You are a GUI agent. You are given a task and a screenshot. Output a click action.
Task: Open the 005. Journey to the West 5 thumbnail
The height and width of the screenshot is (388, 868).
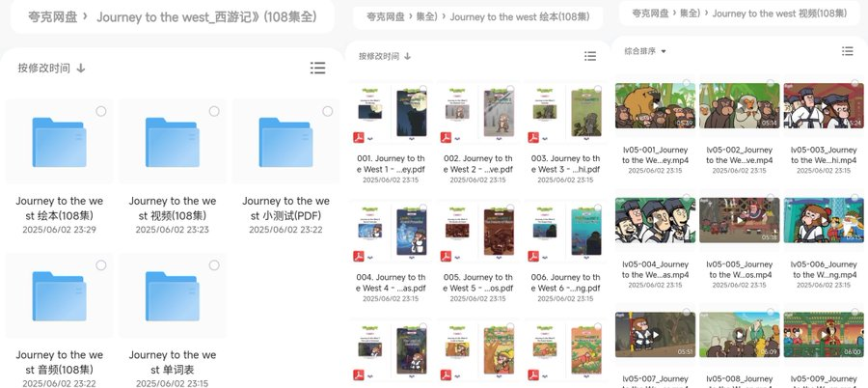tap(478, 231)
